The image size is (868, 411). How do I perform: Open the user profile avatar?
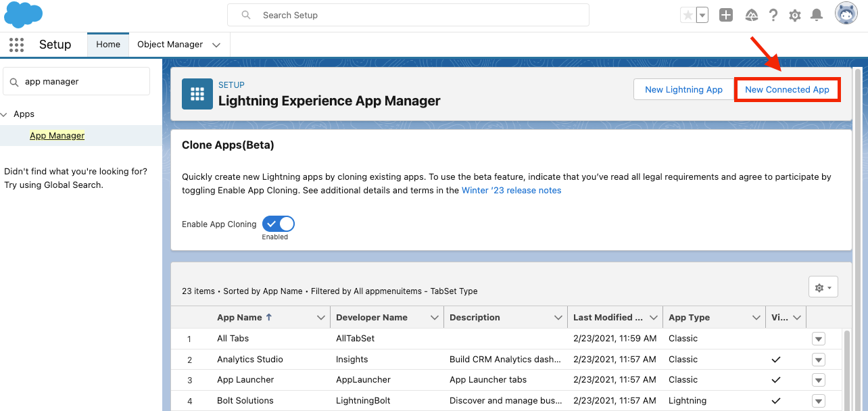point(846,14)
